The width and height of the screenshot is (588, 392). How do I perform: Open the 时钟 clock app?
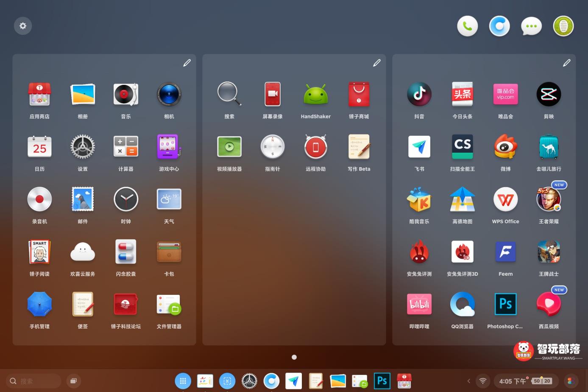(126, 199)
